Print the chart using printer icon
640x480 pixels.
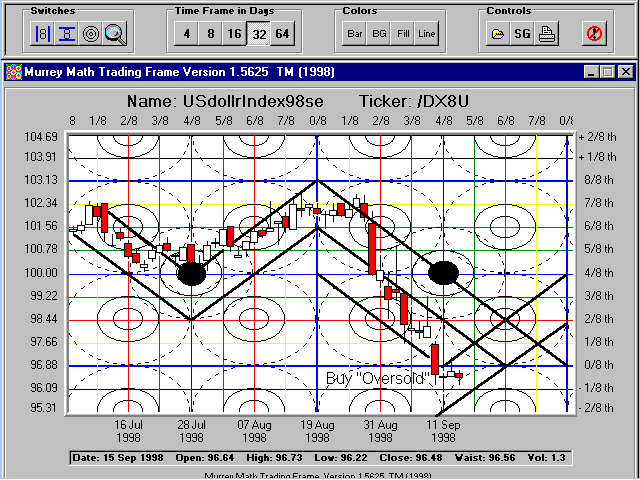[x=546, y=33]
